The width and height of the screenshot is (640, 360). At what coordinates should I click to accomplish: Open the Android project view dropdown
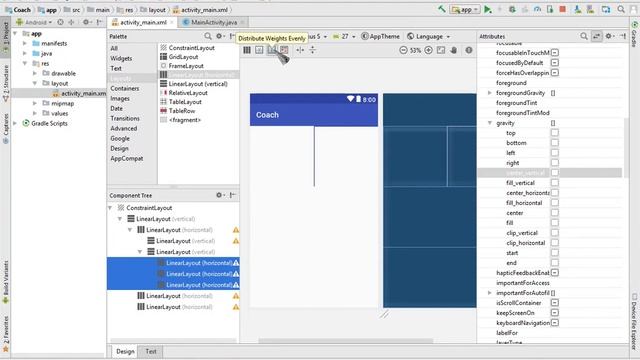click(x=34, y=22)
